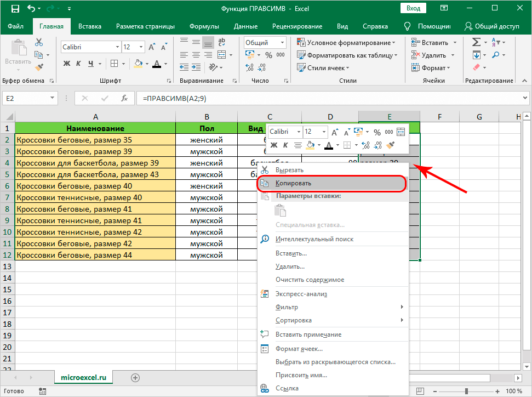Toggle Italic in the ribbon
The width and height of the screenshot is (532, 397).
point(78,64)
